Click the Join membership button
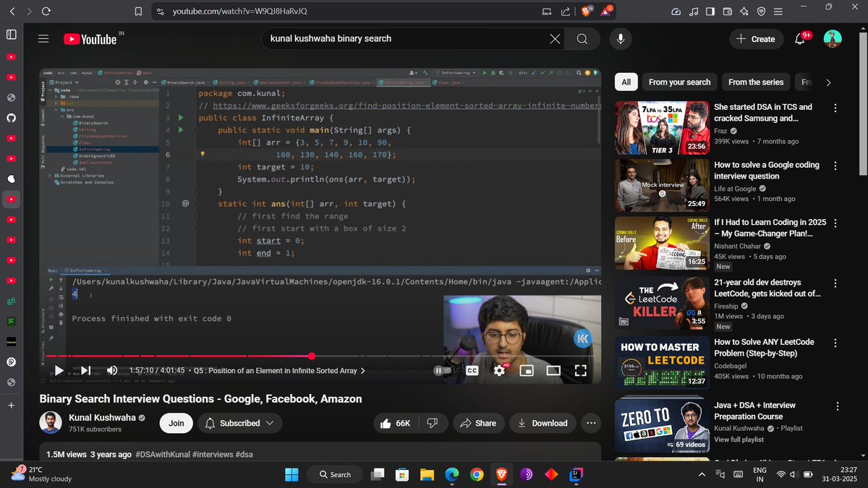The width and height of the screenshot is (868, 488). (x=176, y=423)
